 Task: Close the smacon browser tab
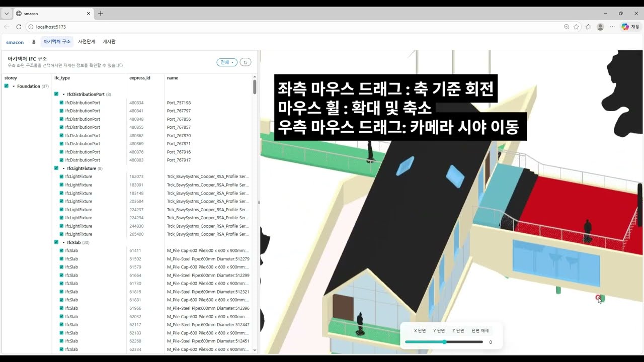click(89, 14)
